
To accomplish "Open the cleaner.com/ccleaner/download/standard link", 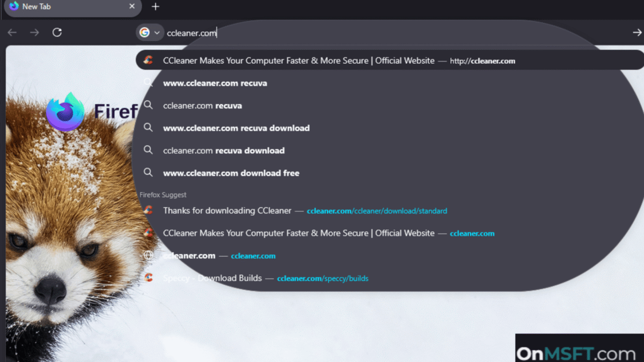I will tap(377, 211).
